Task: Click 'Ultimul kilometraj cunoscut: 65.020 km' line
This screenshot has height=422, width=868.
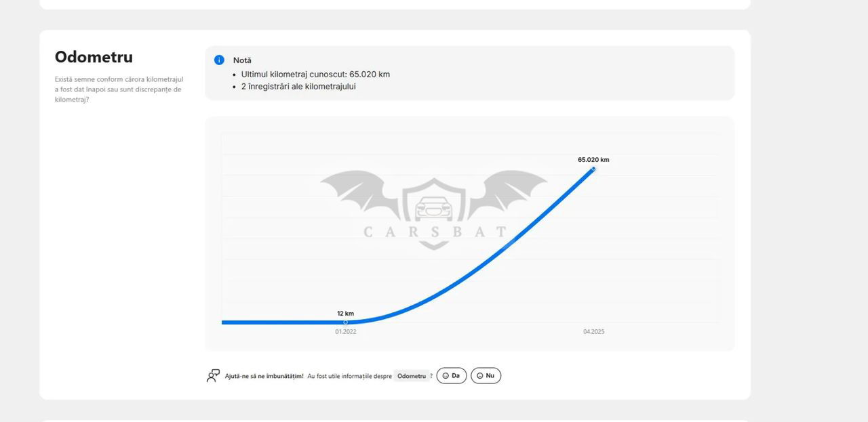Action: tap(315, 75)
